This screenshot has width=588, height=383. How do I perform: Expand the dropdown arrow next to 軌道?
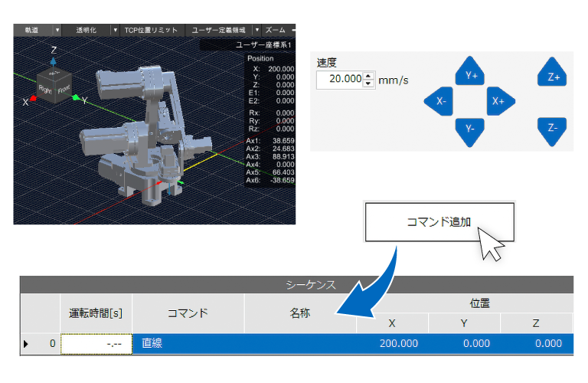tap(57, 30)
